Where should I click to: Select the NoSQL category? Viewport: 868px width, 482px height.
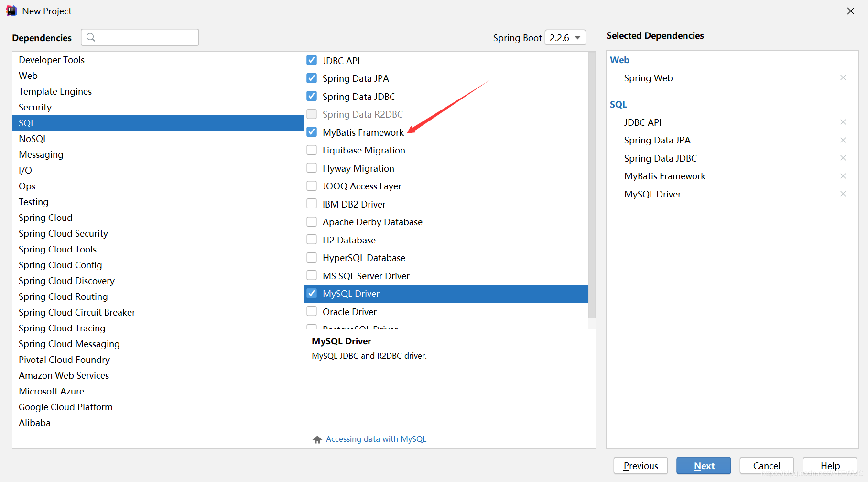point(158,139)
